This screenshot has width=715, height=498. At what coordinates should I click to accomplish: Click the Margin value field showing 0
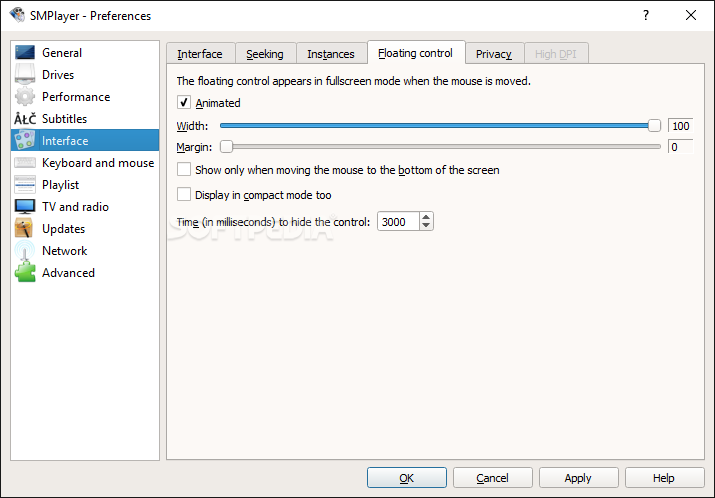coord(680,147)
